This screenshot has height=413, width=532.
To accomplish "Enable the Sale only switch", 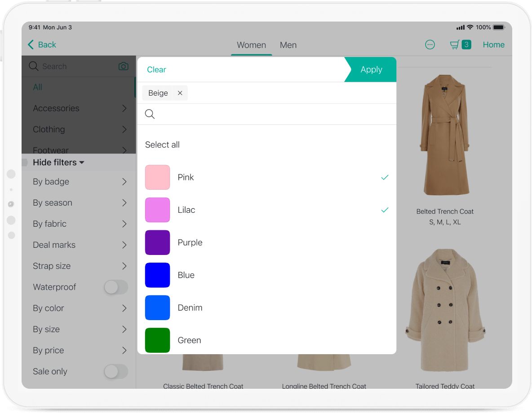I will [116, 372].
